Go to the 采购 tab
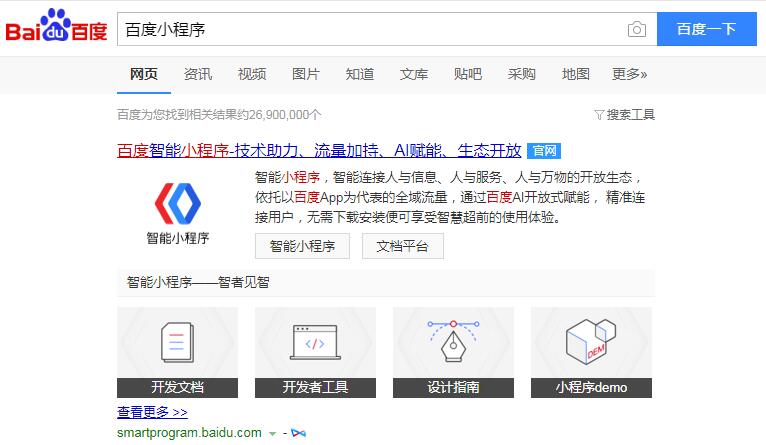 point(521,74)
